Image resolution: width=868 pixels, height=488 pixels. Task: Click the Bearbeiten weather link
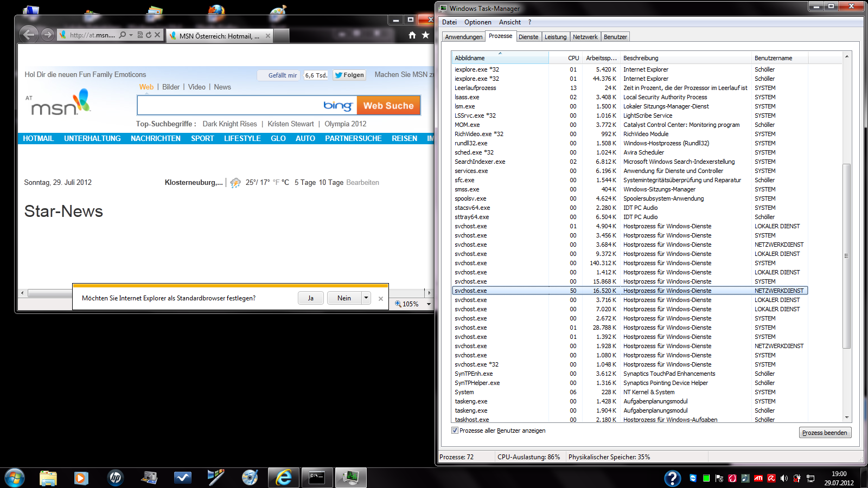tap(362, 183)
